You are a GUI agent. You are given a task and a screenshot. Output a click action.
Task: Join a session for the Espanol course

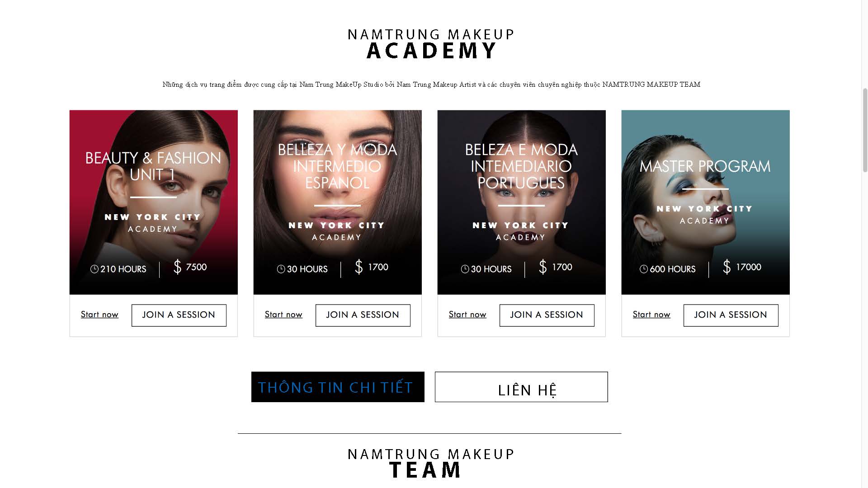pyautogui.click(x=363, y=315)
